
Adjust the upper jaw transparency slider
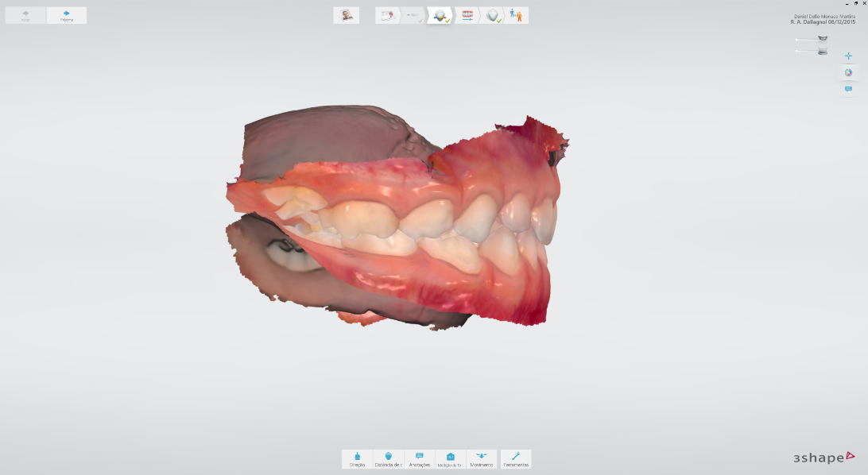tap(807, 39)
